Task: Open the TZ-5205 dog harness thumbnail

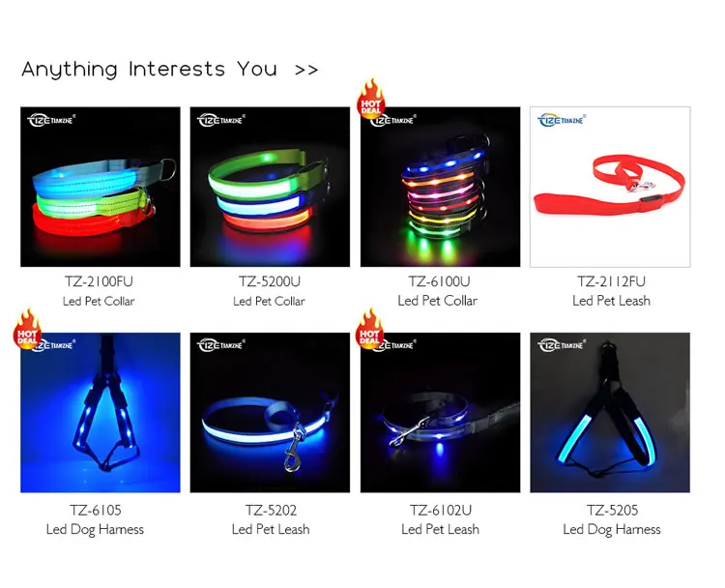Action: [x=610, y=413]
